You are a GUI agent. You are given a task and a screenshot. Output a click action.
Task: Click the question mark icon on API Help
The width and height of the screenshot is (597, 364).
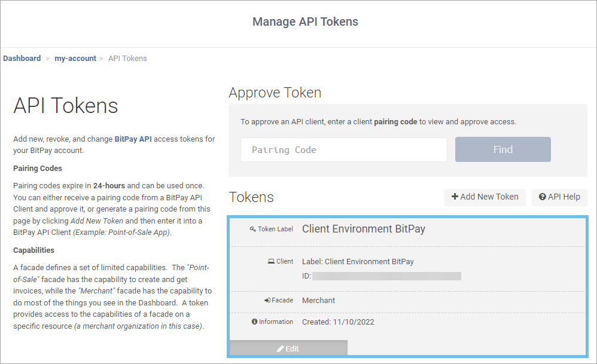click(542, 197)
